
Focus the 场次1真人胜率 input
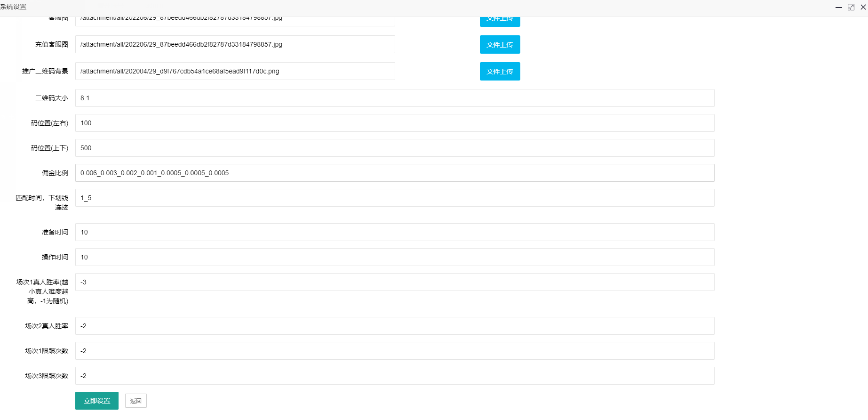pyautogui.click(x=394, y=282)
